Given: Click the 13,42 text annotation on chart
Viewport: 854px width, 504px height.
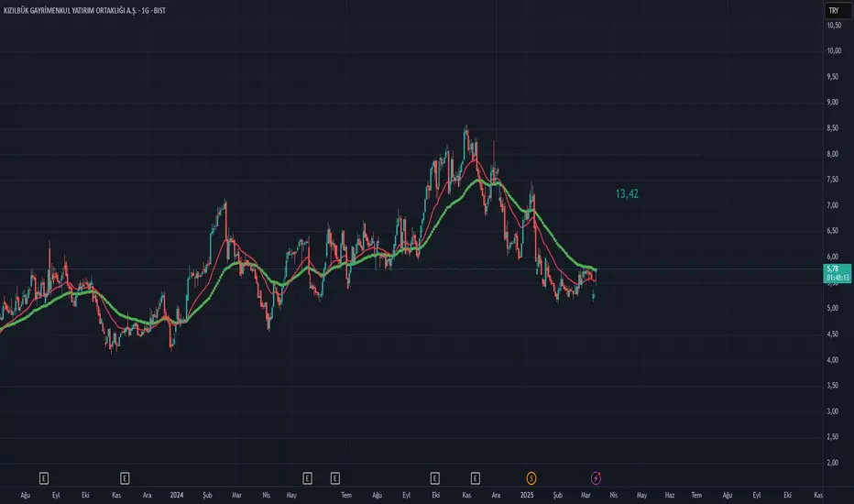Looking at the screenshot, I should click(x=627, y=193).
